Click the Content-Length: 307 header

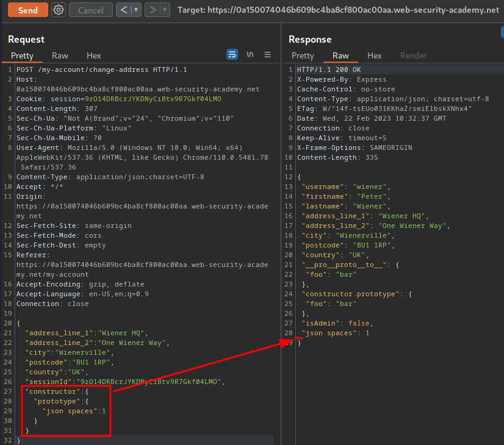[57, 109]
